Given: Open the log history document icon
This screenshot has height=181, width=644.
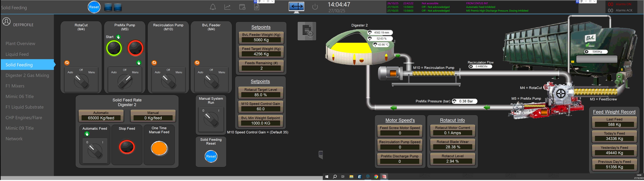Looking at the screenshot, I should 307,31.
